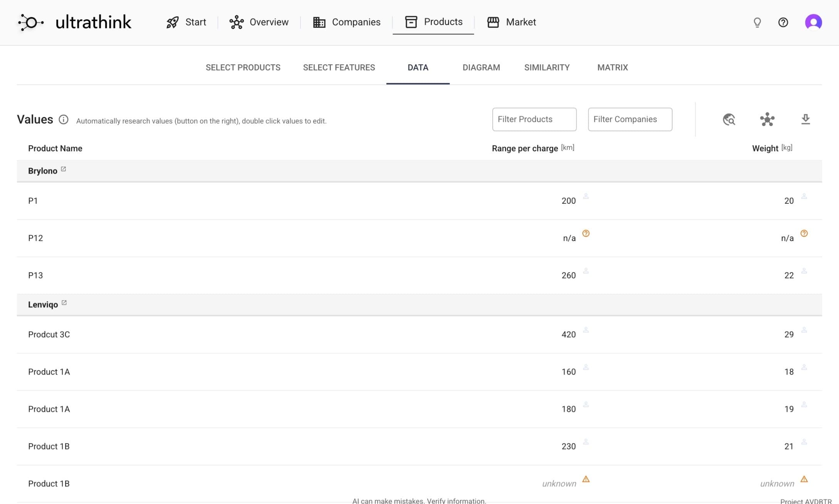Click the Filter Products field
The height and width of the screenshot is (504, 839).
tap(534, 119)
